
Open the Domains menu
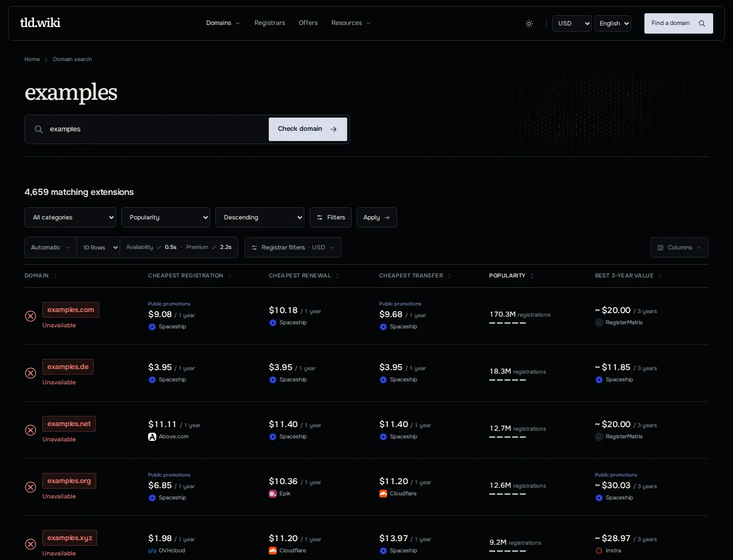click(x=223, y=23)
